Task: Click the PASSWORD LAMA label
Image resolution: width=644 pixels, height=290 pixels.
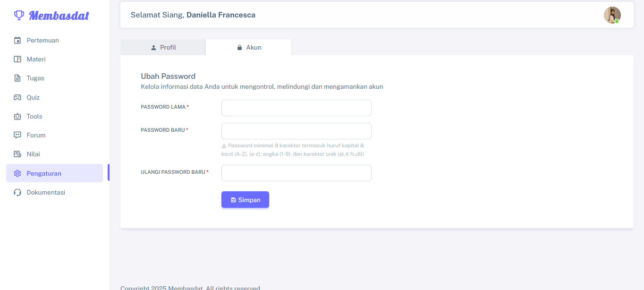Action: (165, 107)
